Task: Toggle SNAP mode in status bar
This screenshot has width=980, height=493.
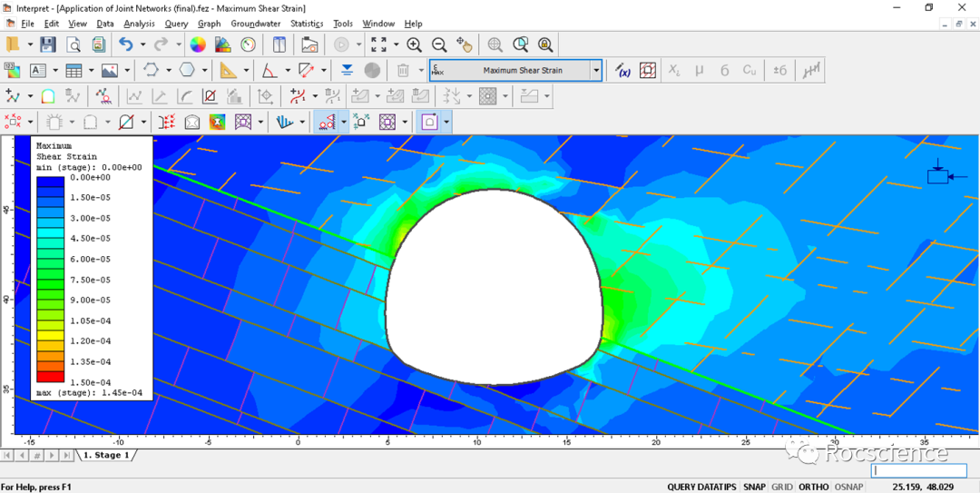Action: [753, 487]
